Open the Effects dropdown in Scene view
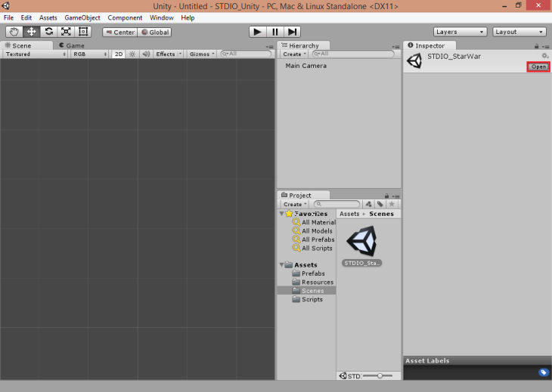Viewport: 552px width, 392px height. 169,54
